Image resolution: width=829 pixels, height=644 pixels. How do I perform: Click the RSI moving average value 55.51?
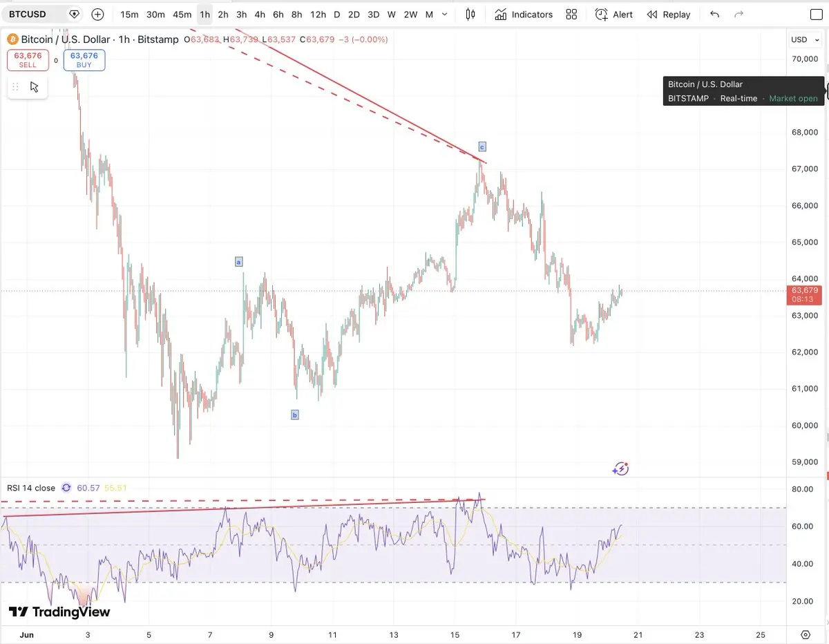[x=115, y=488]
